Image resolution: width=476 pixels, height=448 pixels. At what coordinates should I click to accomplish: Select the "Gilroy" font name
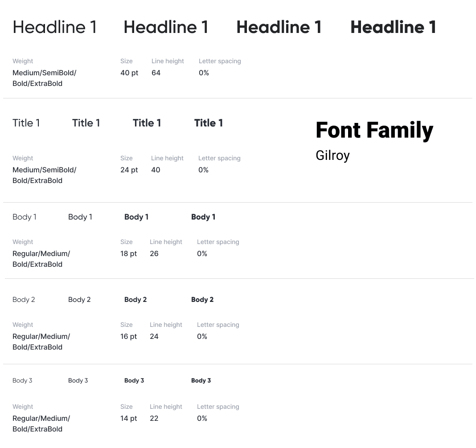(x=333, y=155)
